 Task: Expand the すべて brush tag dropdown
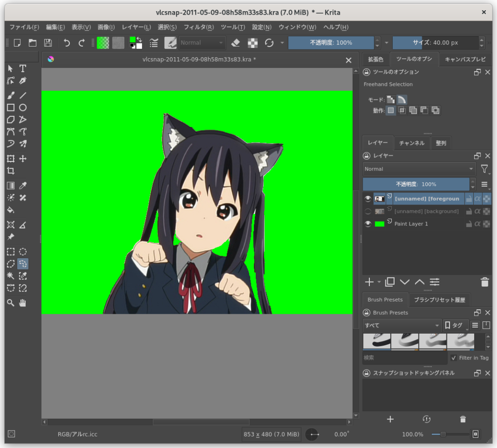pos(402,325)
